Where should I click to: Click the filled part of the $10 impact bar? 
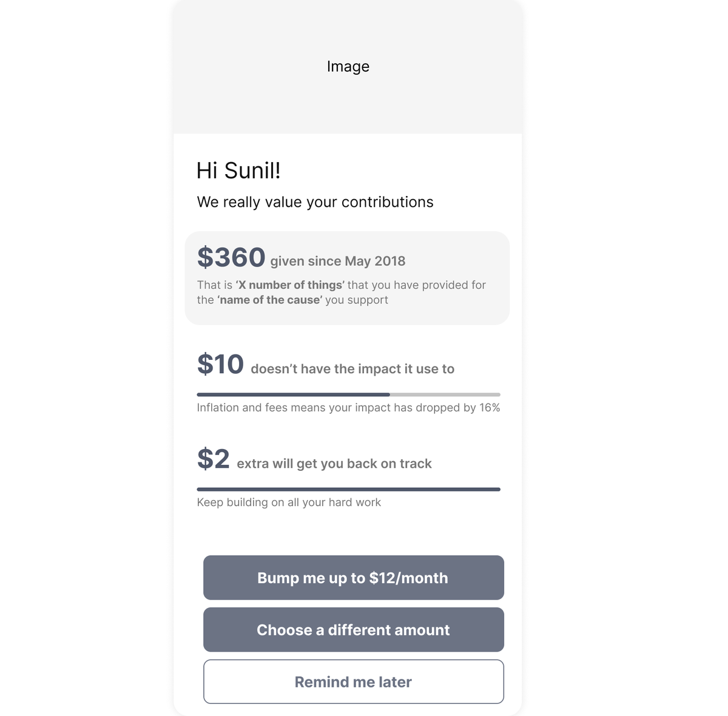pyautogui.click(x=293, y=395)
